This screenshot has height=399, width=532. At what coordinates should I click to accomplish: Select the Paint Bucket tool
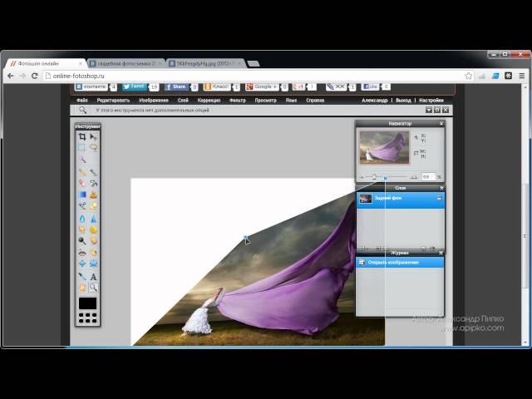[x=93, y=183]
